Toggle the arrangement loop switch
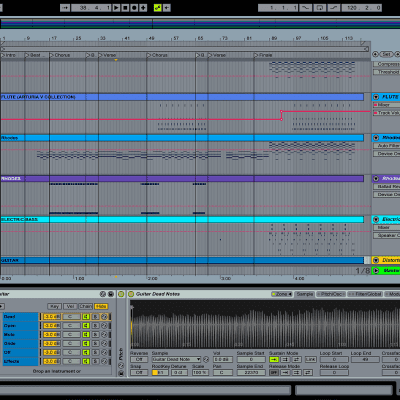The height and width of the screenshot is (400, 400). click(x=320, y=8)
